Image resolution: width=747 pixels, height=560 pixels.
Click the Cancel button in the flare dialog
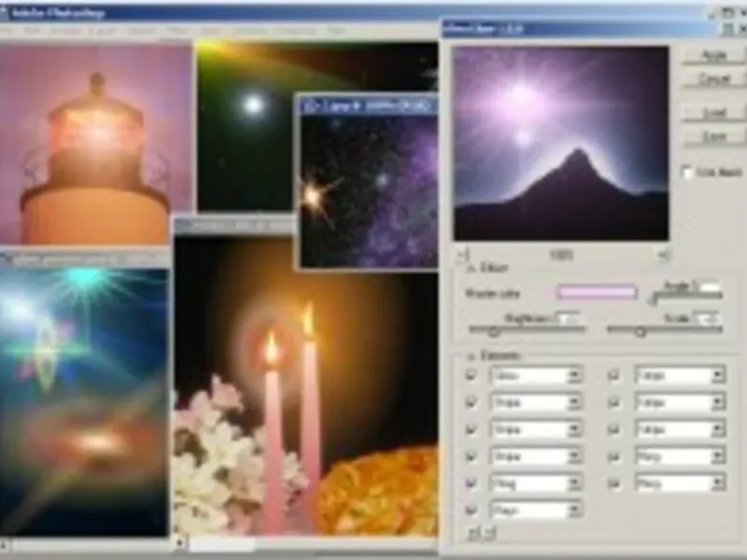point(714,78)
